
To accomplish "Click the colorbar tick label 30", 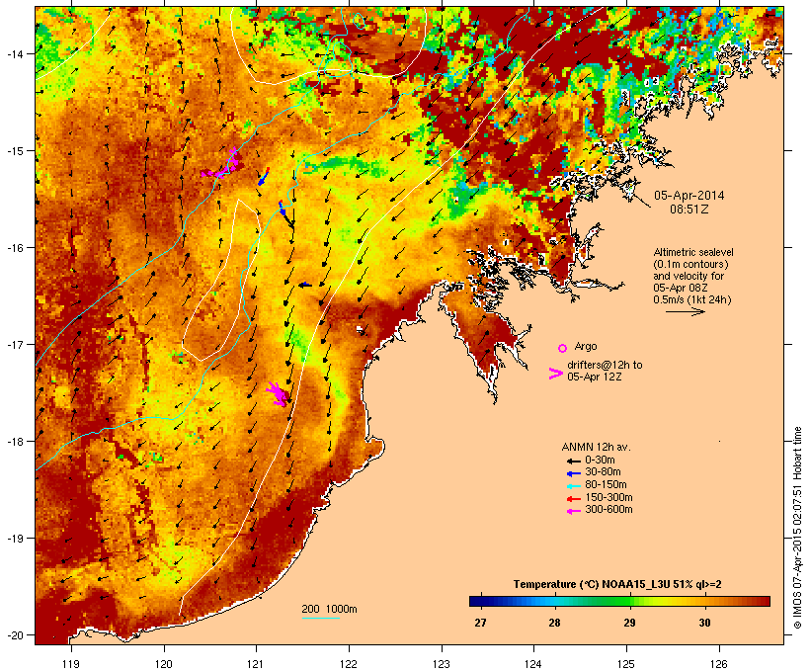I will 704,623.
